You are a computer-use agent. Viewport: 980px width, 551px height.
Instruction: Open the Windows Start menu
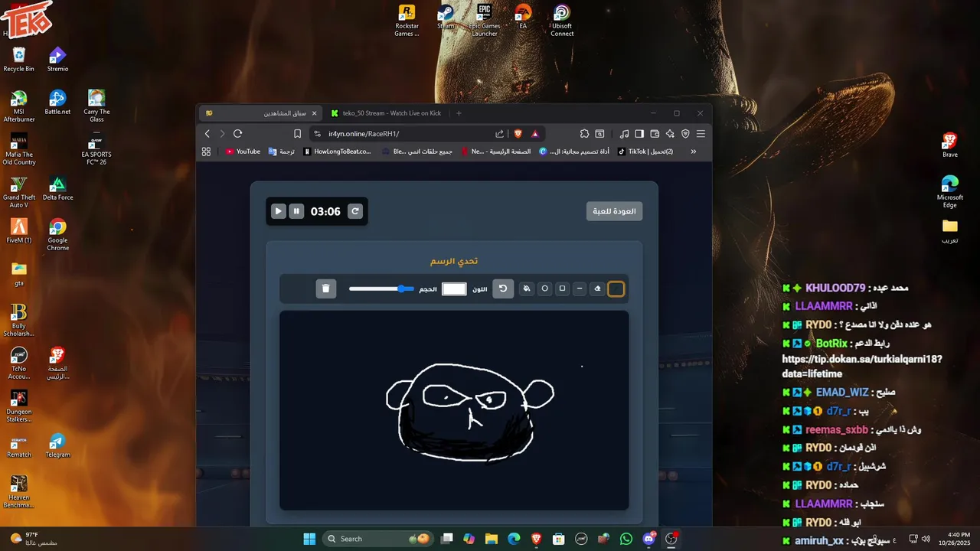309,539
